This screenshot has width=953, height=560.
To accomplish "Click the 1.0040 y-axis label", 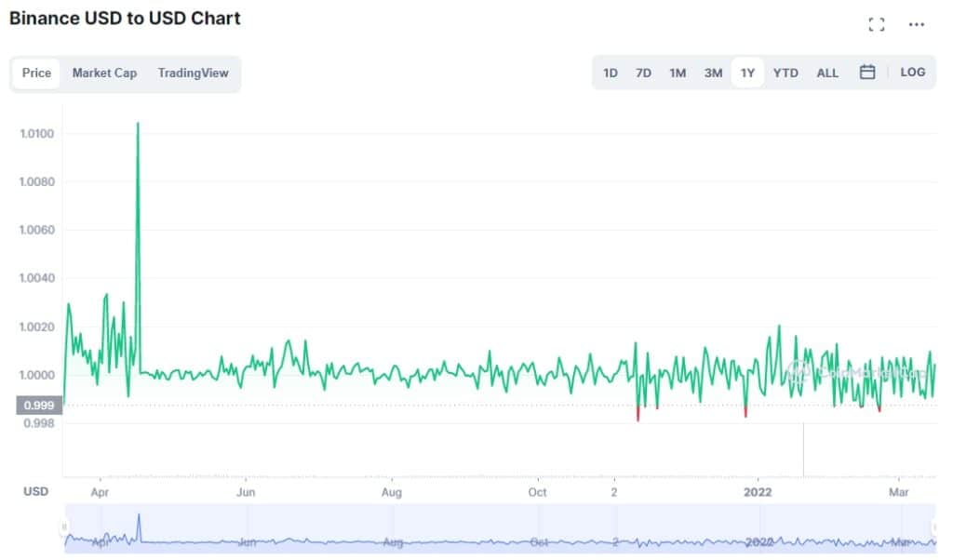I will point(37,278).
